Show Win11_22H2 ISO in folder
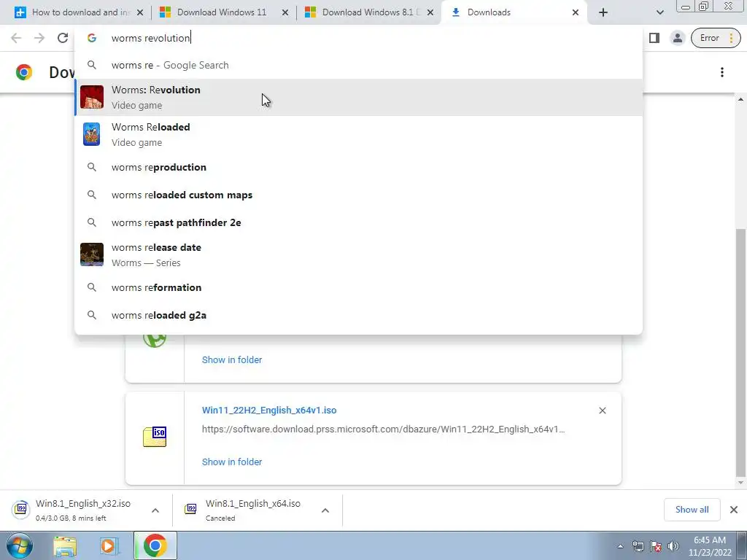The height and width of the screenshot is (560, 747). click(232, 462)
